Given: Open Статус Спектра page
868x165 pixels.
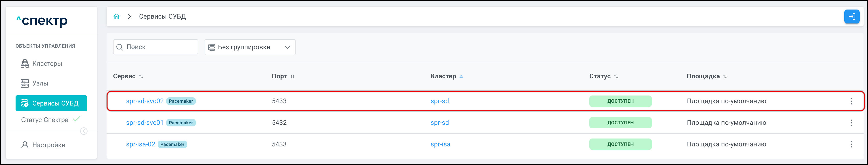Looking at the screenshot, I should click(45, 120).
